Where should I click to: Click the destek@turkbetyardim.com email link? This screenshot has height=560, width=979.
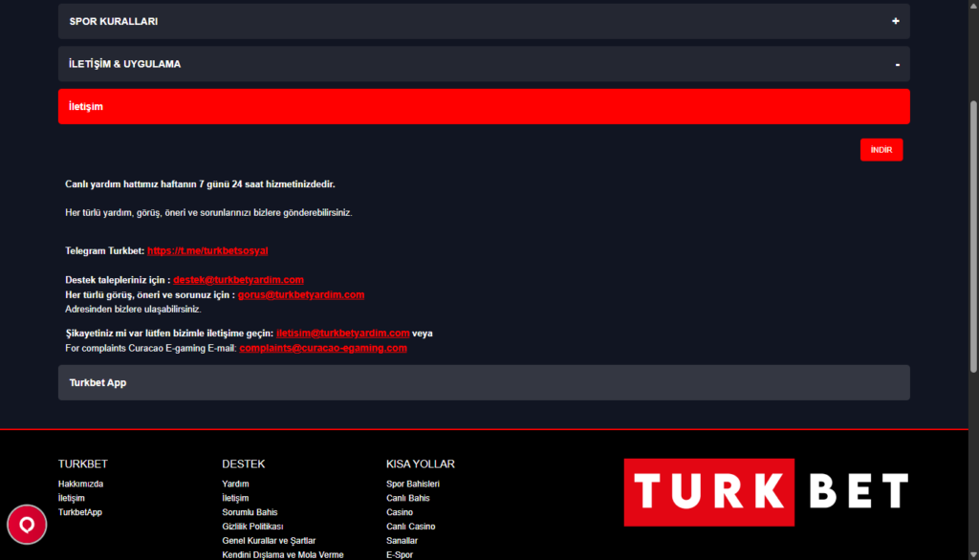pos(238,280)
